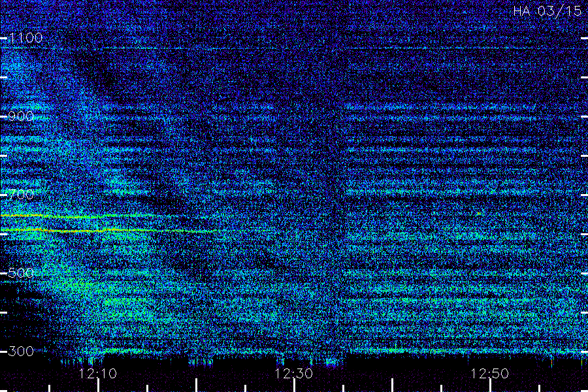This screenshot has height=392, width=588.
Task: Click the 12:50 time axis label
Action: 490,374
